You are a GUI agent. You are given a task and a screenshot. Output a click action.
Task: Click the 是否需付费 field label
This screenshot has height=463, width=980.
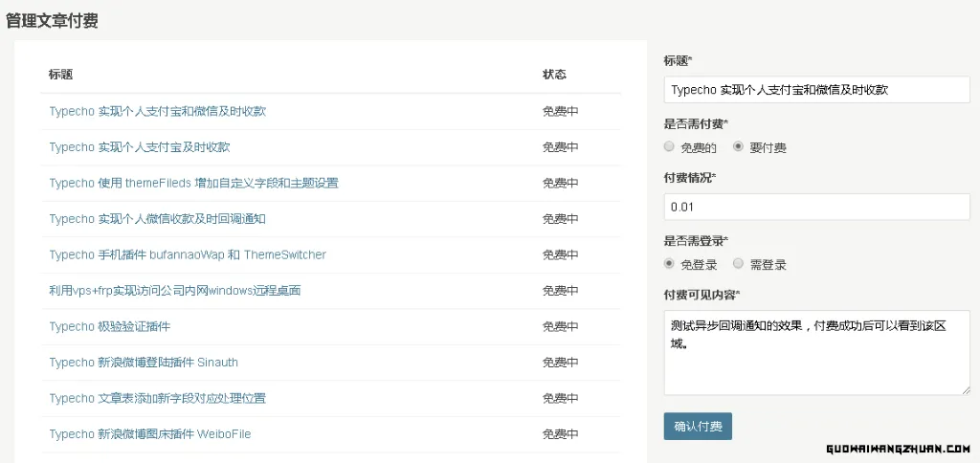coord(697,123)
